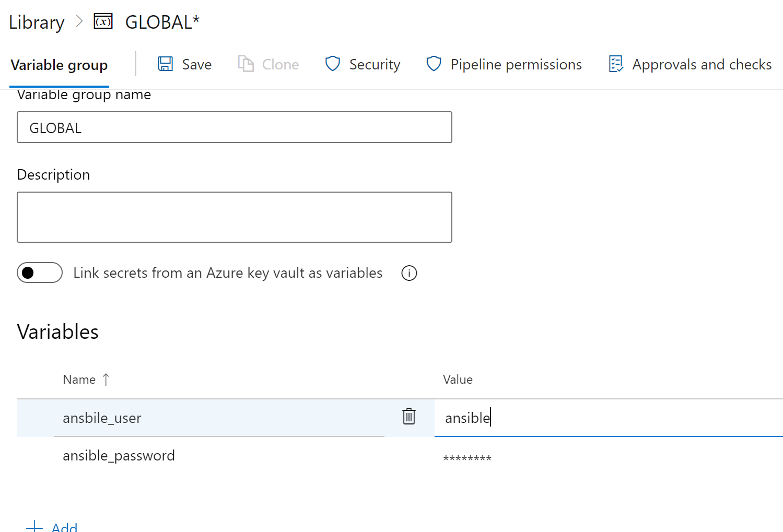Image resolution: width=783 pixels, height=532 pixels.
Task: Click the Clone pages icon
Action: 246,64
